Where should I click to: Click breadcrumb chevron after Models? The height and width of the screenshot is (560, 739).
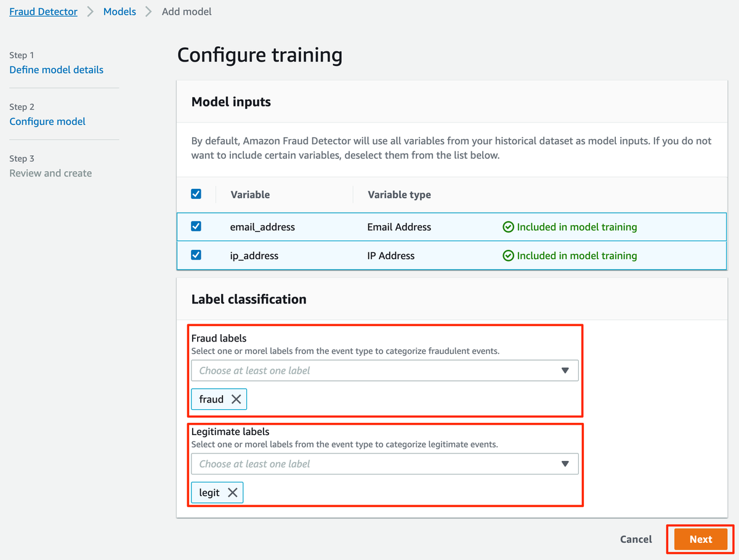pos(148,12)
